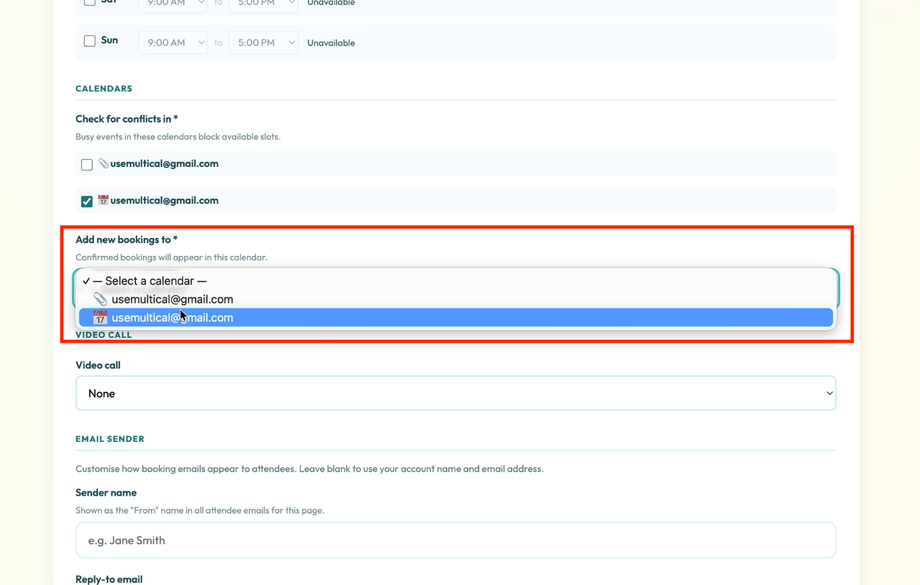Select the highlighted usemultical calendar entry

coord(172,317)
